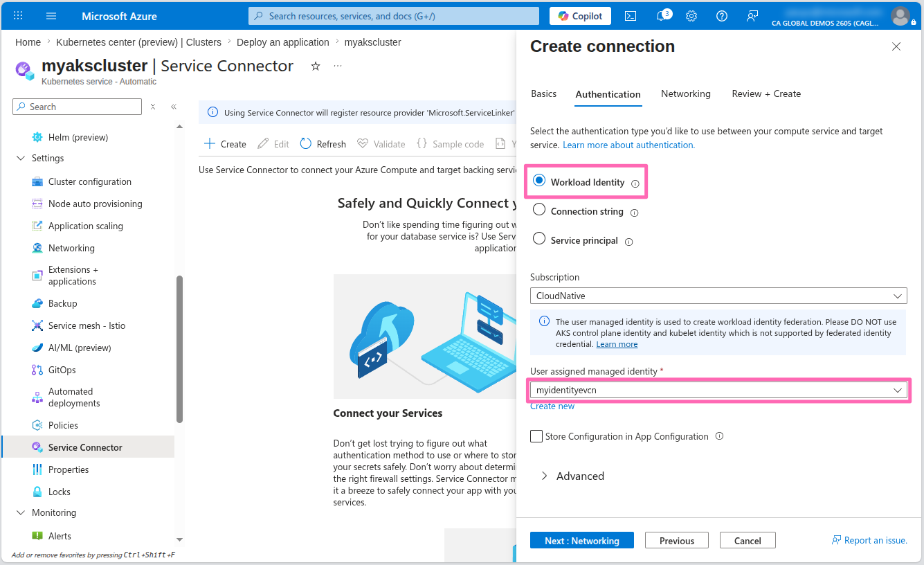The height and width of the screenshot is (565, 924).
Task: Click the Alerts icon in sidebar
Action: (x=37, y=536)
